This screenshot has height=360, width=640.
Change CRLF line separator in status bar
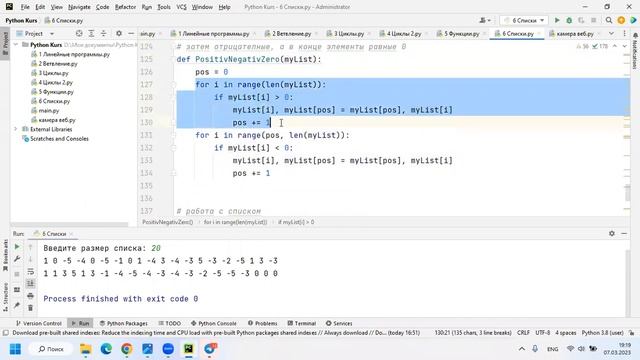(x=523, y=333)
